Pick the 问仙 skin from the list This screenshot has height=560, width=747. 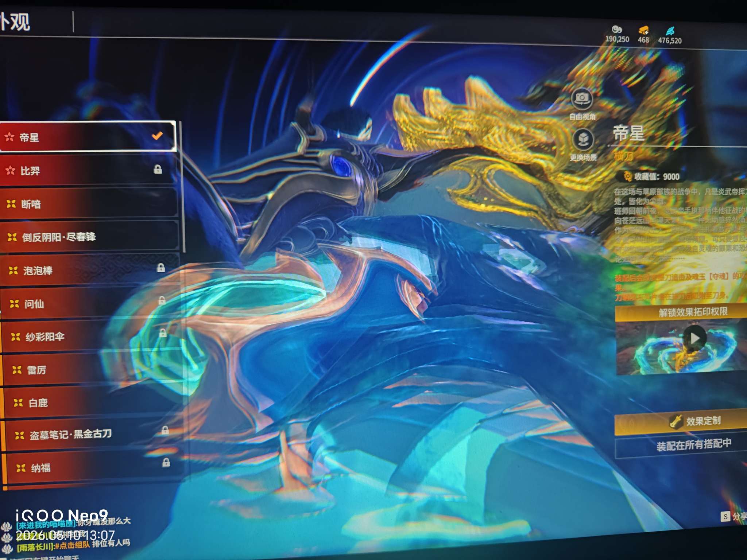[x=91, y=303]
